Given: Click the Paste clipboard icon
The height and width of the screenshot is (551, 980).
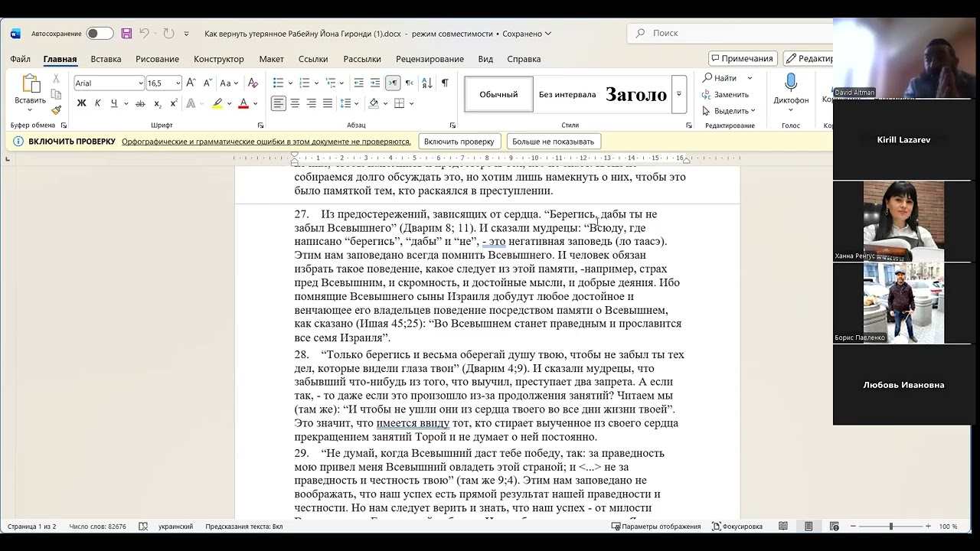Looking at the screenshot, I should click(31, 83).
